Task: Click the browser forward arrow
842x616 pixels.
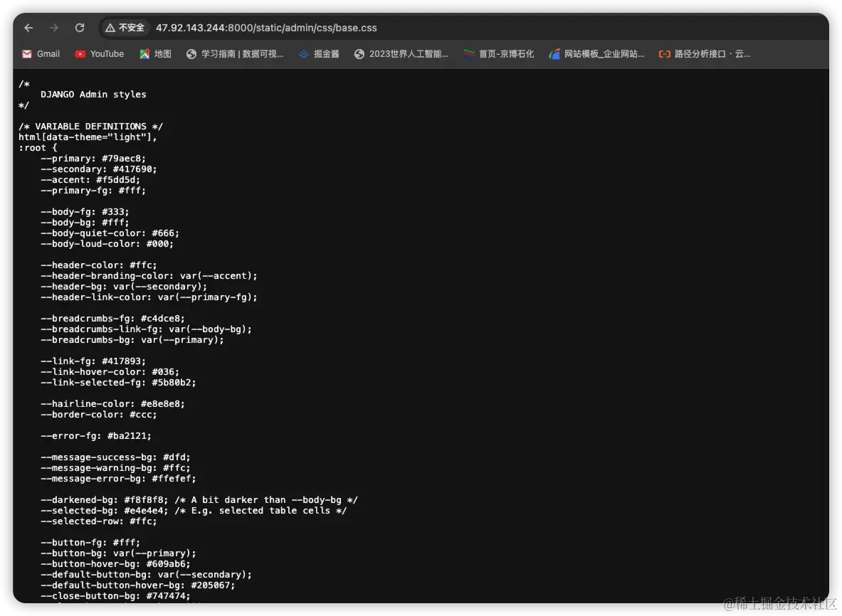Action: 53,28
